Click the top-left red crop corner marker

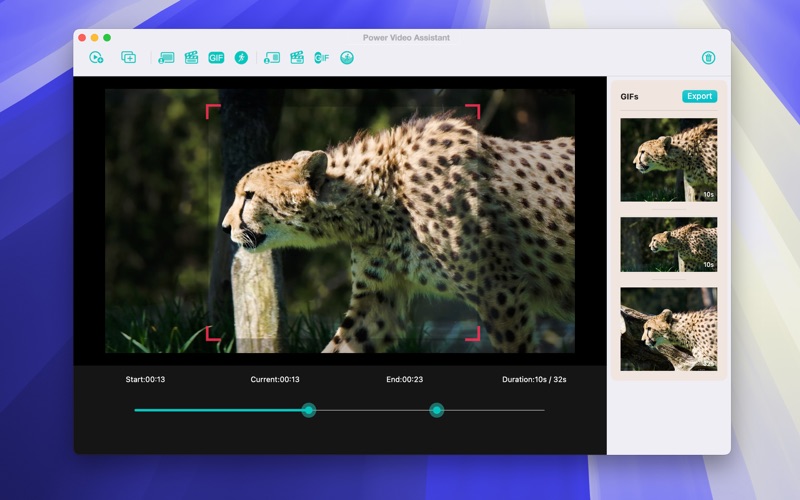(x=212, y=110)
